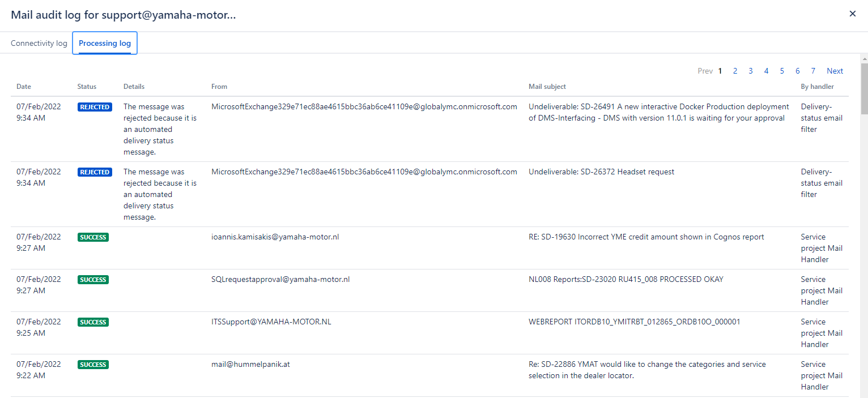Click the SUCCESS badge for ioannis.kamisakis row
868x398 pixels.
click(x=93, y=237)
